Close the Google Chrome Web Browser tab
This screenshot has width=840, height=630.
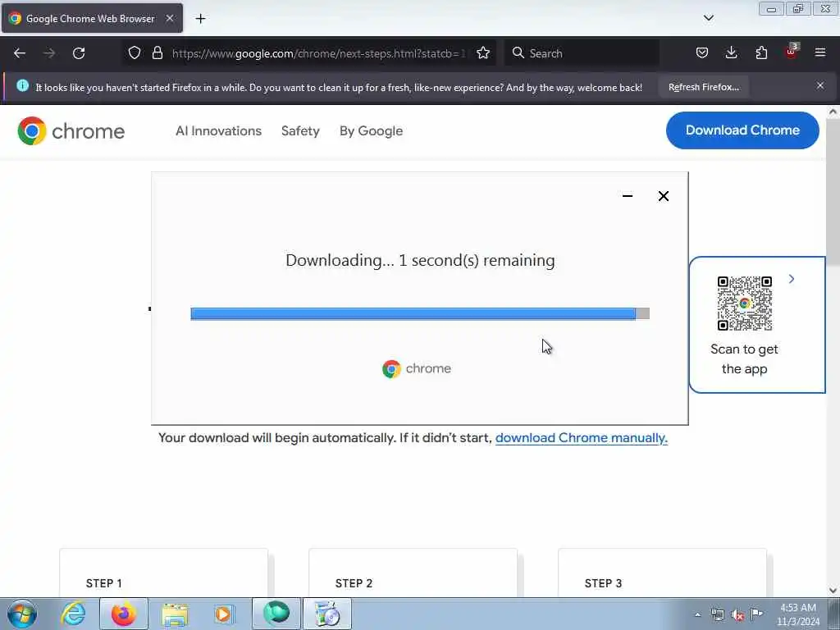pyautogui.click(x=169, y=18)
